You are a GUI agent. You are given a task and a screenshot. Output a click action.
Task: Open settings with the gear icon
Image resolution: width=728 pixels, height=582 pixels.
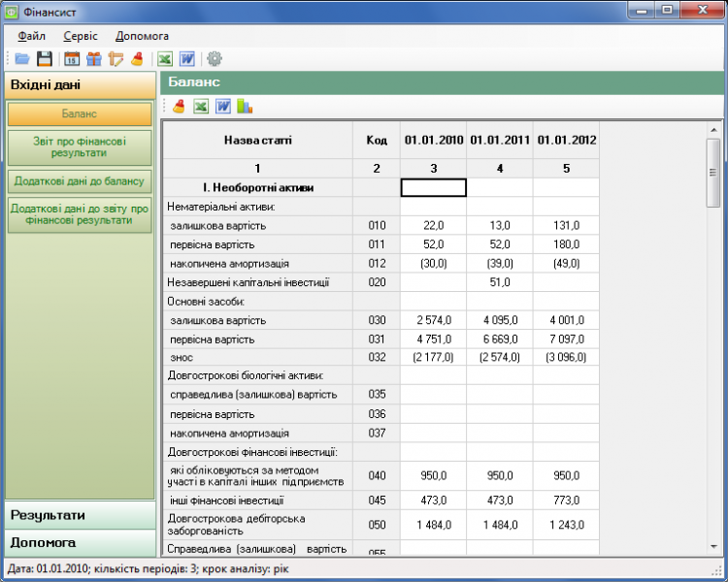point(215,59)
